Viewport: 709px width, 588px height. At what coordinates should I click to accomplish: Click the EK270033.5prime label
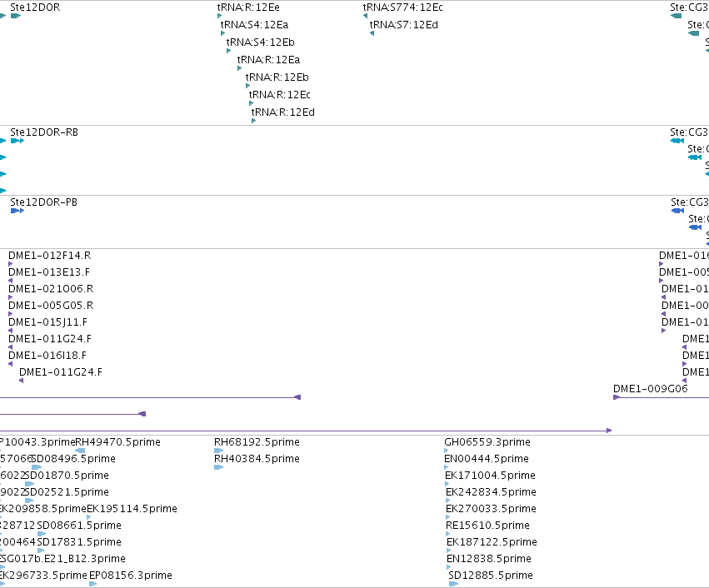tap(491, 509)
